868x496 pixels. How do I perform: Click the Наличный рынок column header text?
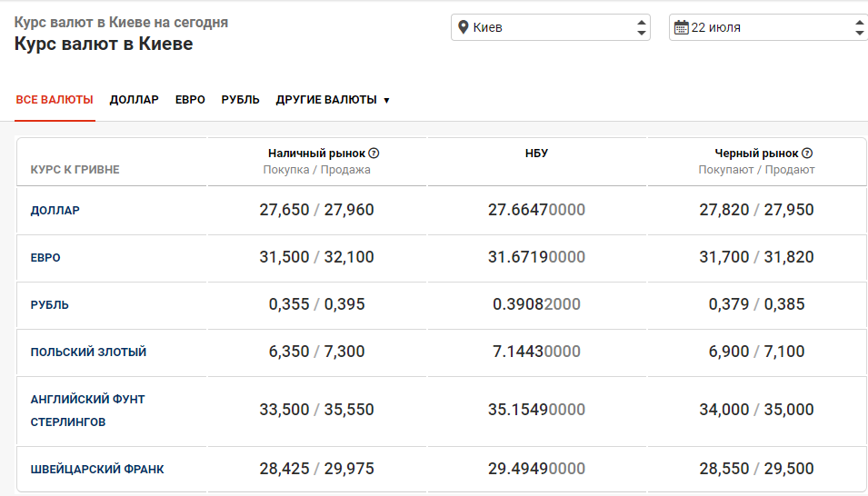[316, 154]
